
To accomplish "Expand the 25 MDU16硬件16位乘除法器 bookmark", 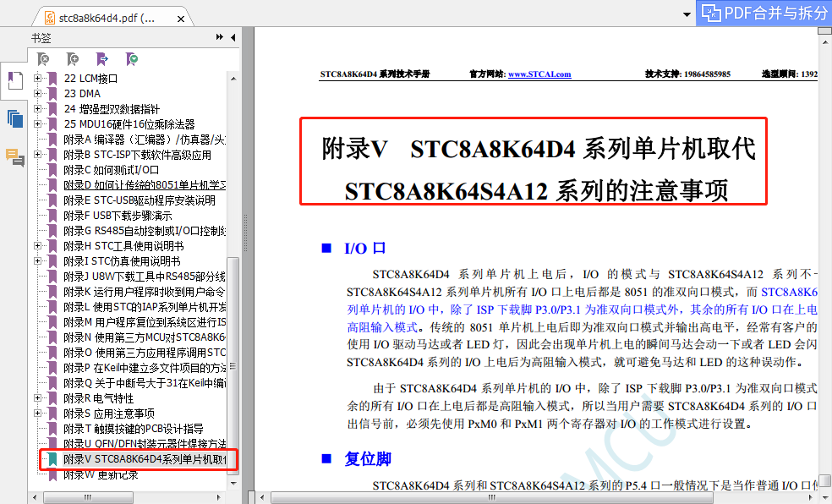I will pyautogui.click(x=37, y=124).
